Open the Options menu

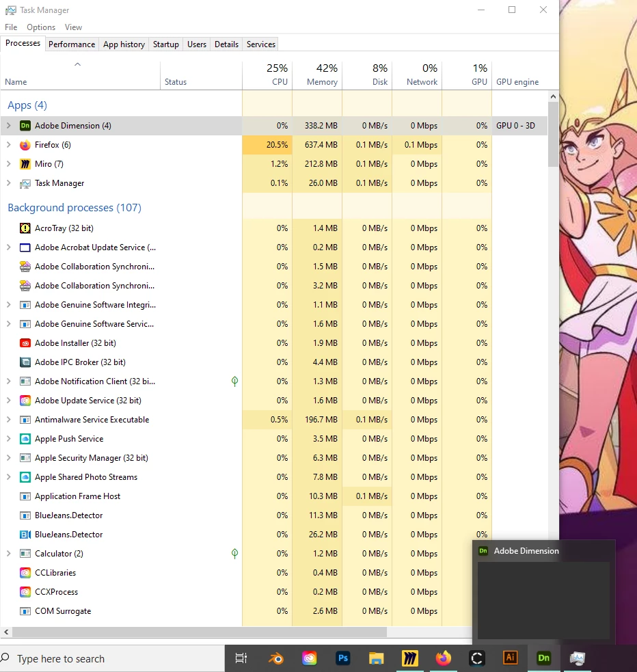[41, 27]
